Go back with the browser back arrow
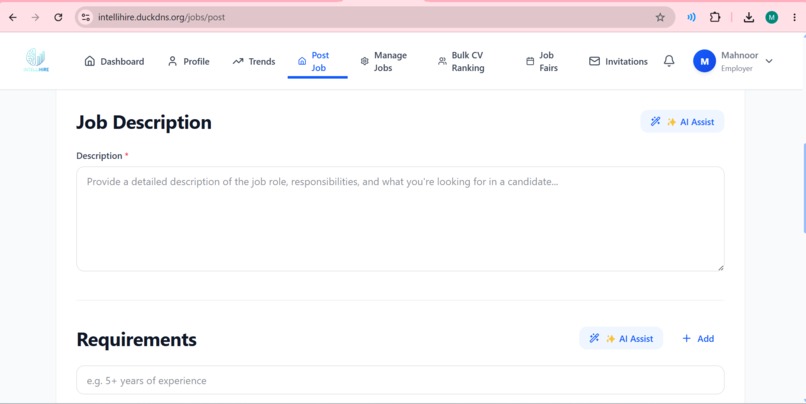 click(13, 17)
